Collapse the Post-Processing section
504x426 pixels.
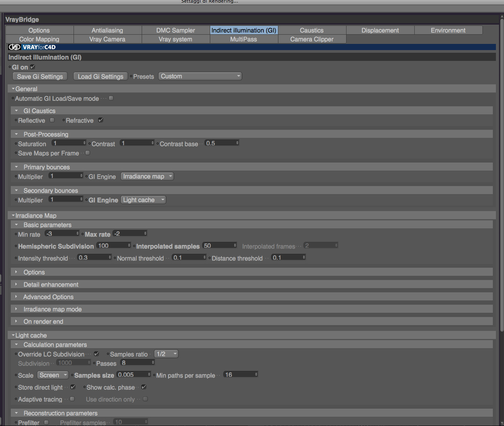pos(16,134)
